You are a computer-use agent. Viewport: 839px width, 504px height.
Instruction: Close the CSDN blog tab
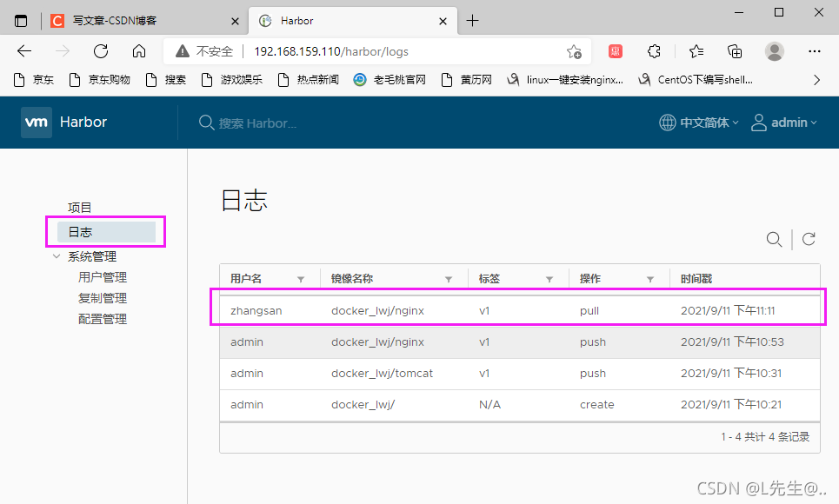coord(235,22)
